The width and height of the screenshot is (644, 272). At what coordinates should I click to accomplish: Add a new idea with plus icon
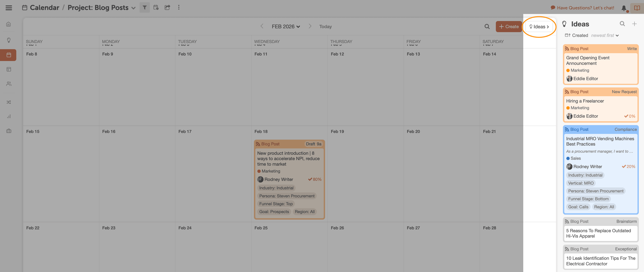point(634,24)
